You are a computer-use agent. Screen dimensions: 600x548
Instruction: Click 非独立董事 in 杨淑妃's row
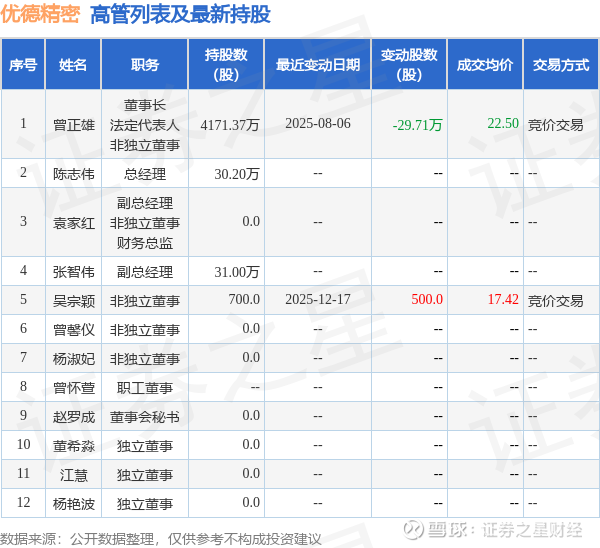point(145,359)
